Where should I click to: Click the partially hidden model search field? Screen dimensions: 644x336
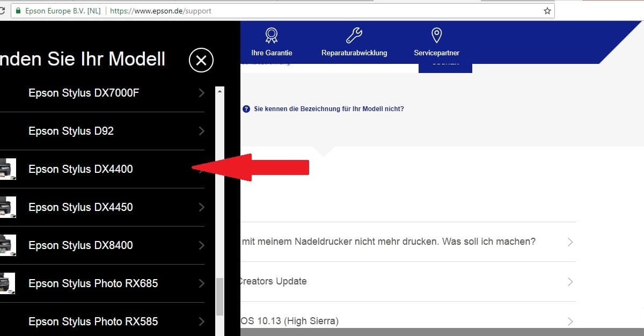click(329, 68)
